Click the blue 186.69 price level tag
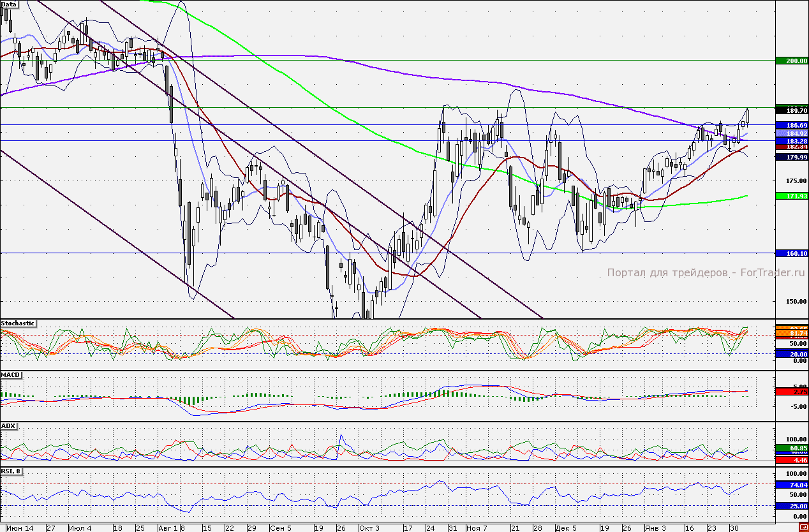 tap(792, 125)
